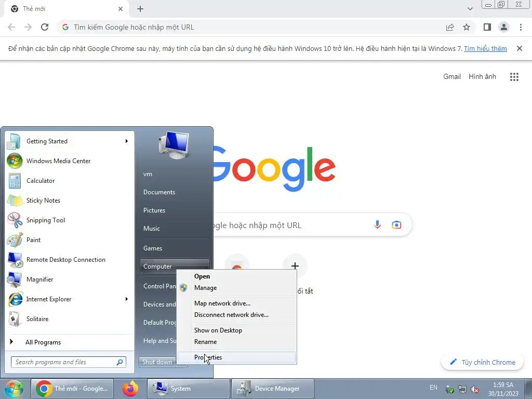Click the muted volume tray icon
The height and width of the screenshot is (399, 532).
[x=475, y=389]
